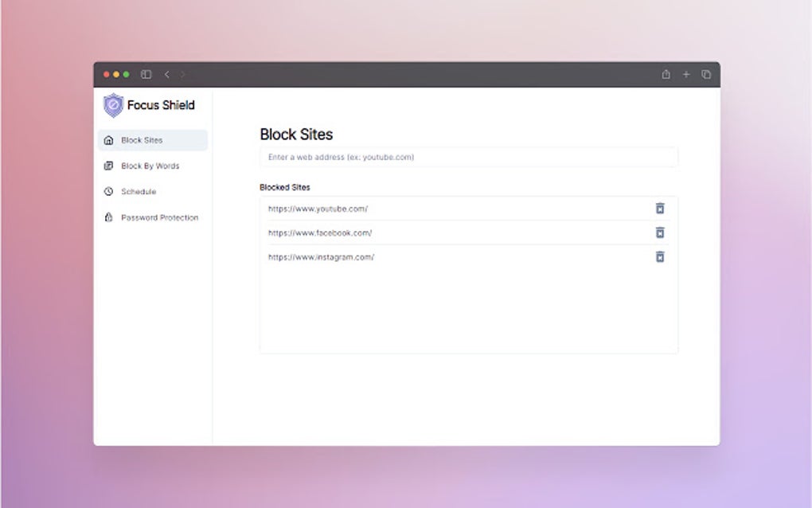Click the Block Sites home icon

[108, 139]
